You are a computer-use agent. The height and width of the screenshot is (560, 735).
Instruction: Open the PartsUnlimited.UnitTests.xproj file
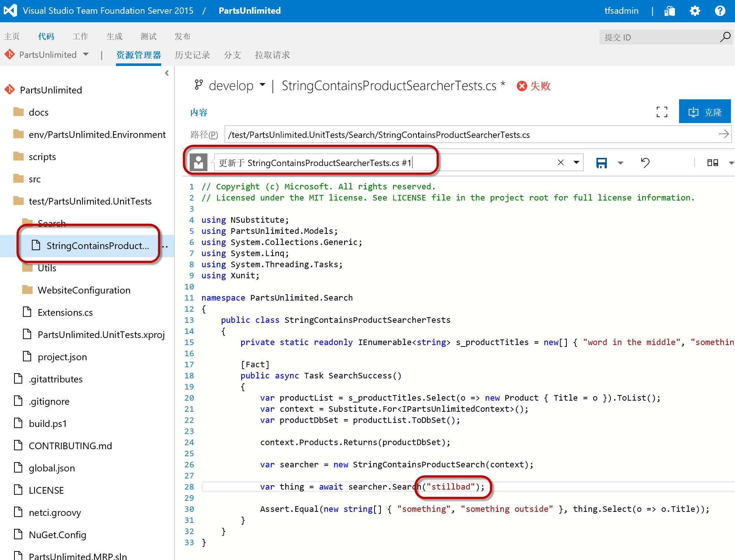pyautogui.click(x=101, y=335)
